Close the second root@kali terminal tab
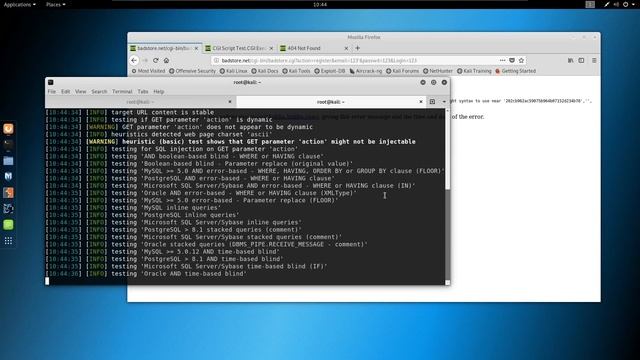Image resolution: width=640 pixels, height=360 pixels. point(421,102)
